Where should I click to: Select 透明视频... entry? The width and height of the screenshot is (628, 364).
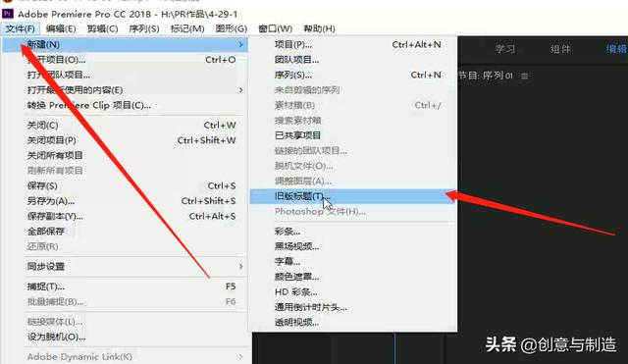coord(353,323)
